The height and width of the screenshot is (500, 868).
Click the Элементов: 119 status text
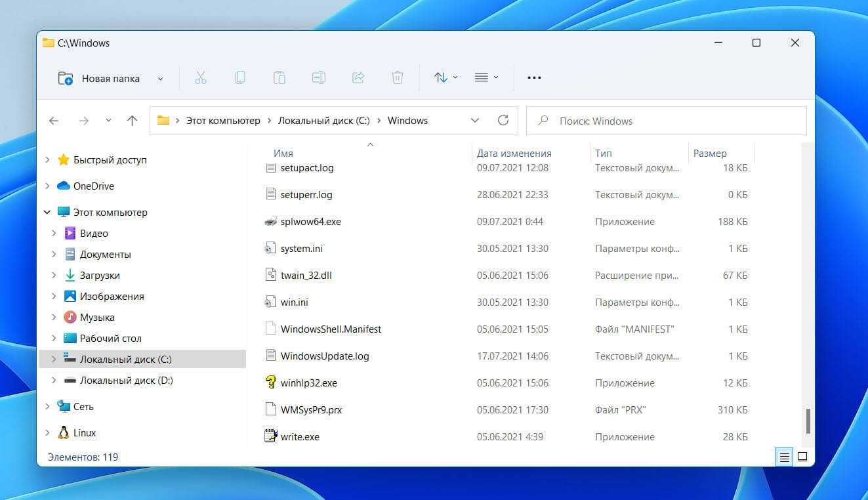pos(83,457)
